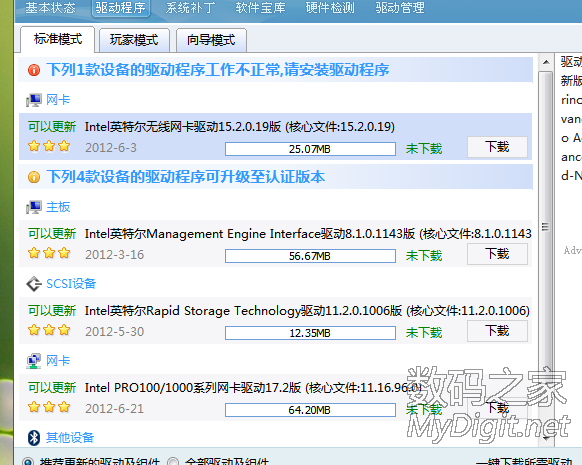
Task: Click 下载 for the Management Engine Interface driver
Action: coord(497,254)
